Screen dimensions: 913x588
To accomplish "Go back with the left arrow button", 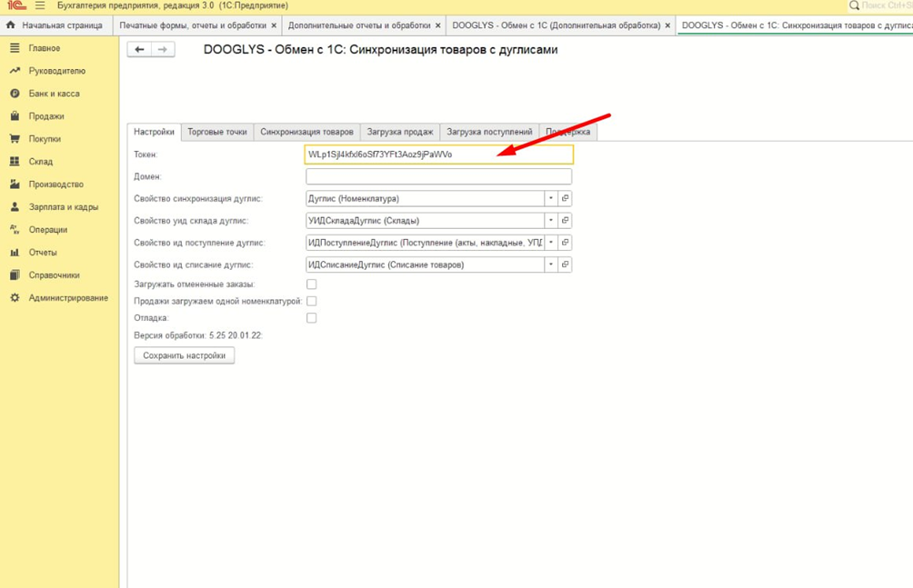I will tap(139, 49).
